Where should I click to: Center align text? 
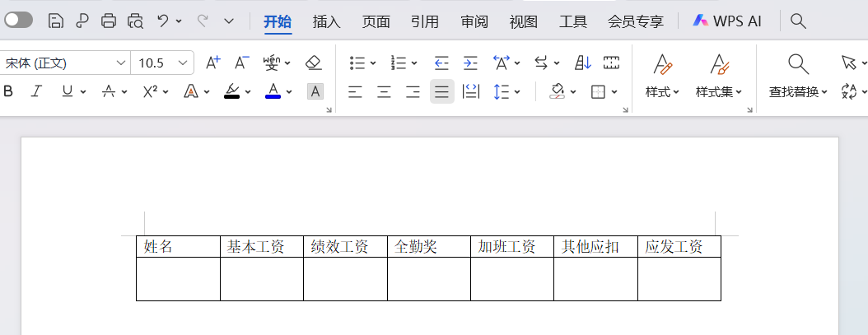click(385, 91)
